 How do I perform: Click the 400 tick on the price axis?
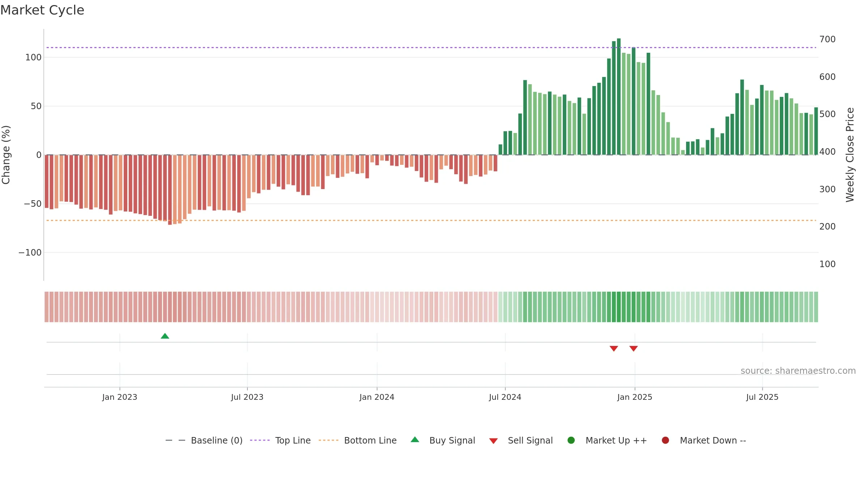coord(827,152)
